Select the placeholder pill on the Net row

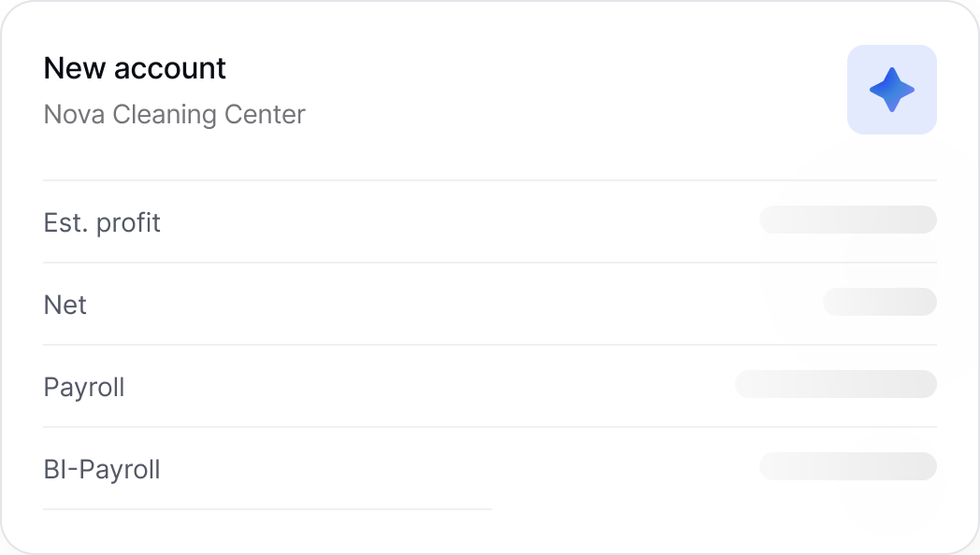point(880,302)
